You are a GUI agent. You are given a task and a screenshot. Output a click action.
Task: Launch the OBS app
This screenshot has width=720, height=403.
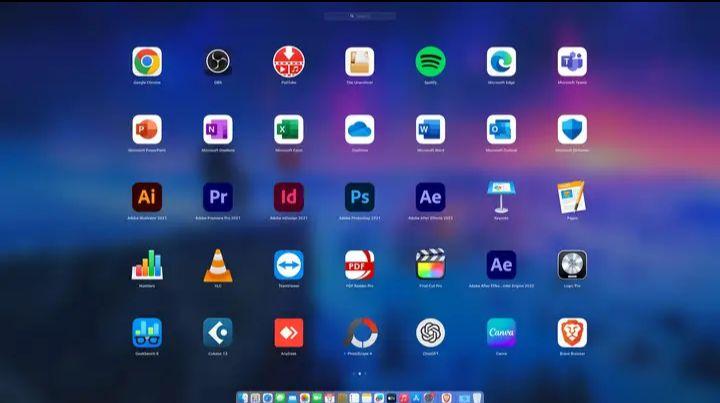218,62
